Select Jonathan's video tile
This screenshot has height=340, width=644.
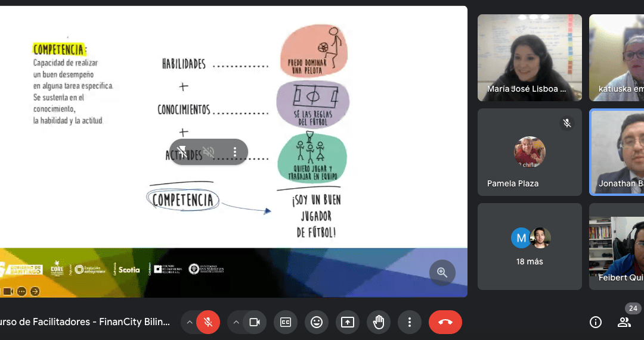point(617,152)
